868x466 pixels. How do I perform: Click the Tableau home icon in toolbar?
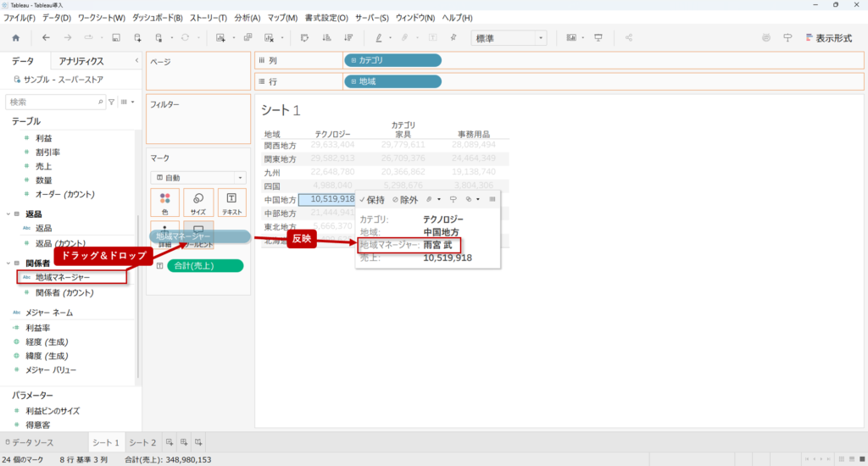pos(15,38)
